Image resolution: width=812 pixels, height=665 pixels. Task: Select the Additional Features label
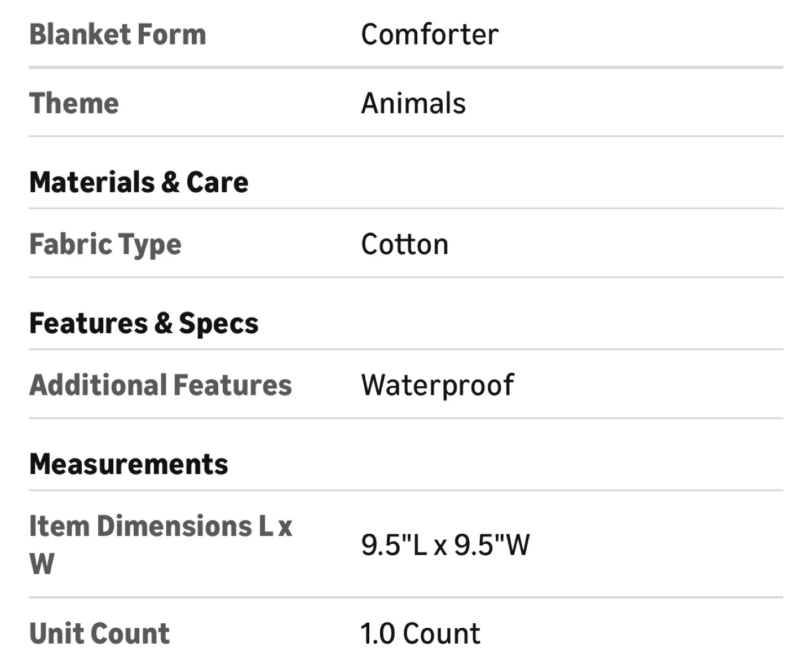(161, 385)
